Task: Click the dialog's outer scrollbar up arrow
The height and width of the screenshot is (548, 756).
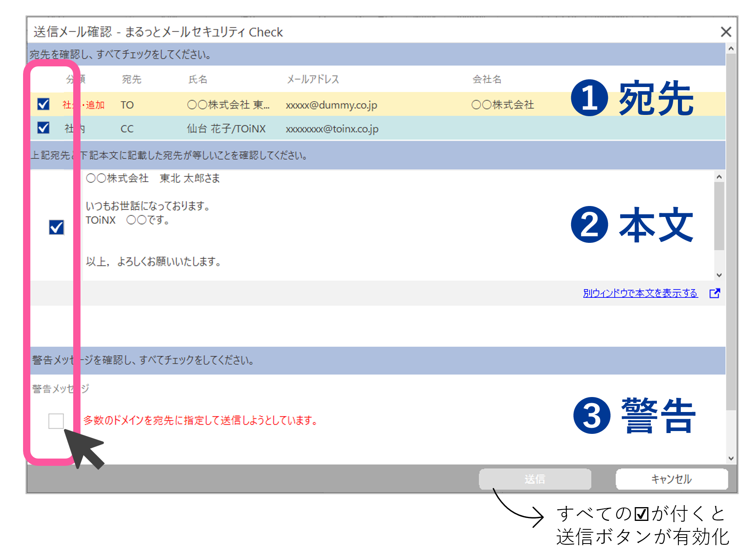Action: coord(731,49)
